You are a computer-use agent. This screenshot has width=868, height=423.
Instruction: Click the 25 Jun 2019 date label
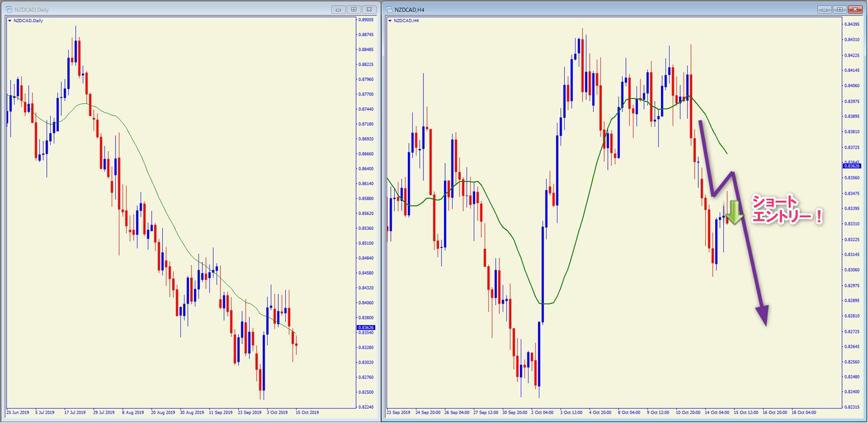click(x=18, y=412)
